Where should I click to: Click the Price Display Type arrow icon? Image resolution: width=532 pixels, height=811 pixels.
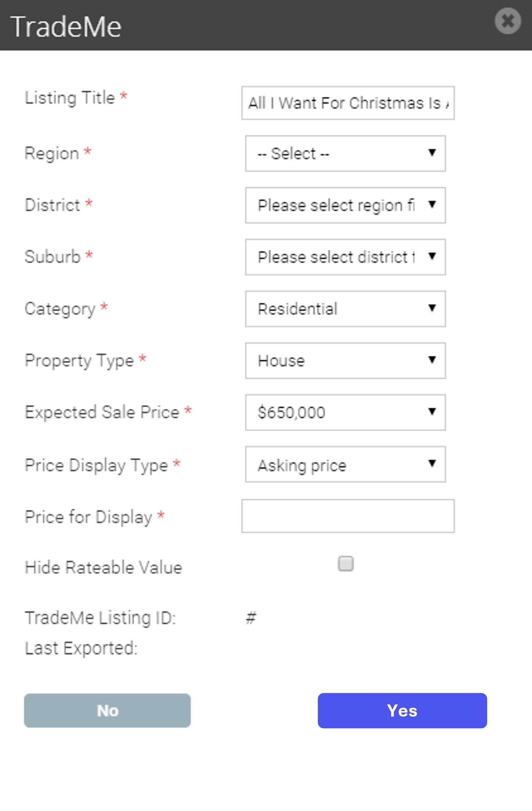point(432,463)
